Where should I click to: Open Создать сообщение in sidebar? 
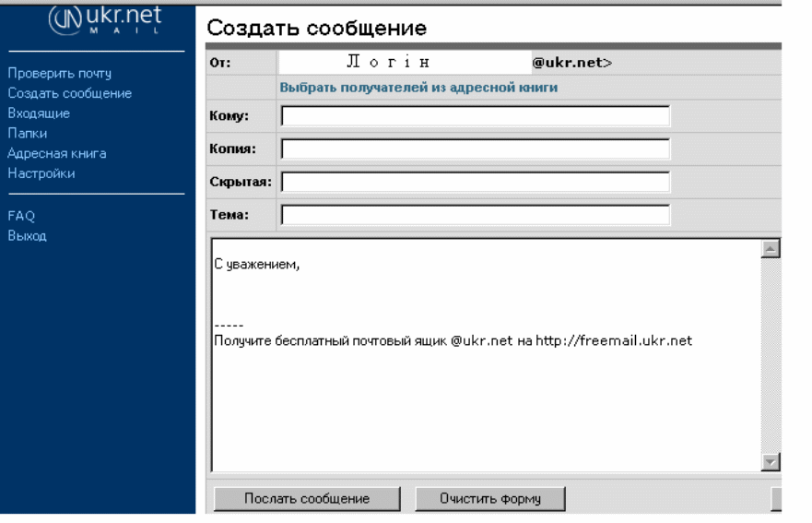(x=69, y=93)
